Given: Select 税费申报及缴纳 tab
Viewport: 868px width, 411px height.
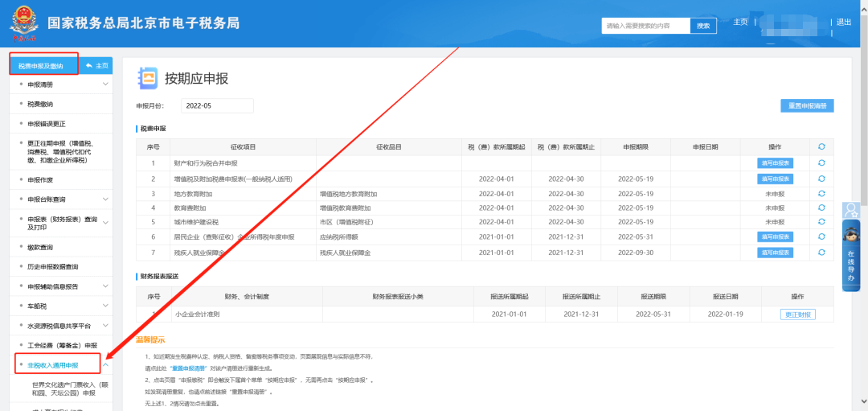Looking at the screenshot, I should [x=43, y=65].
